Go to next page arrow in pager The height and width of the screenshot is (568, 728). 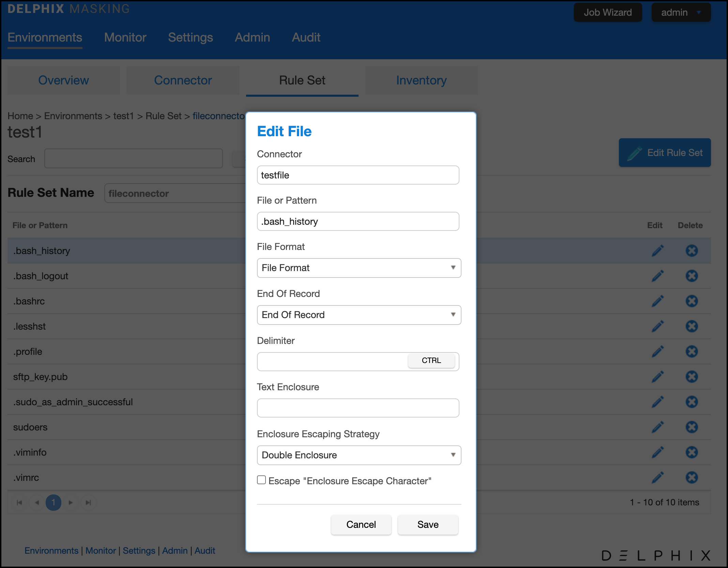tap(71, 503)
